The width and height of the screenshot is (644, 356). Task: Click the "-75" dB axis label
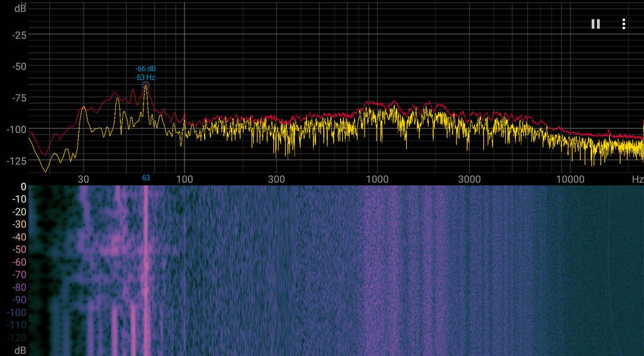click(x=20, y=98)
